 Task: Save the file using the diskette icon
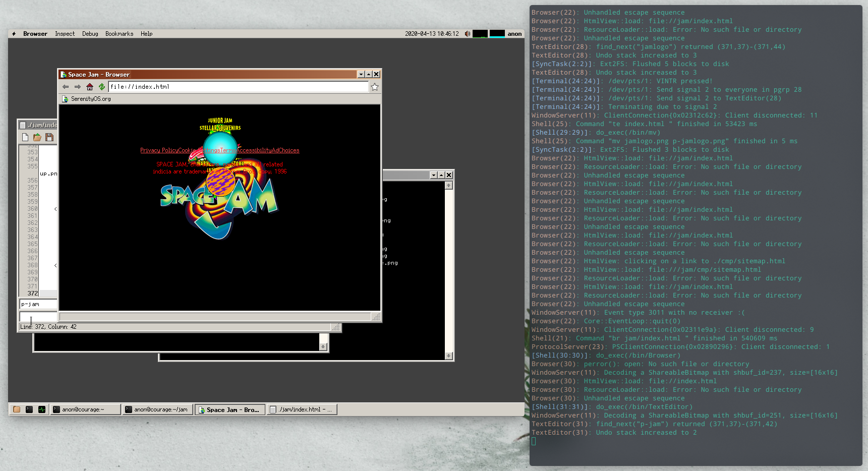49,137
